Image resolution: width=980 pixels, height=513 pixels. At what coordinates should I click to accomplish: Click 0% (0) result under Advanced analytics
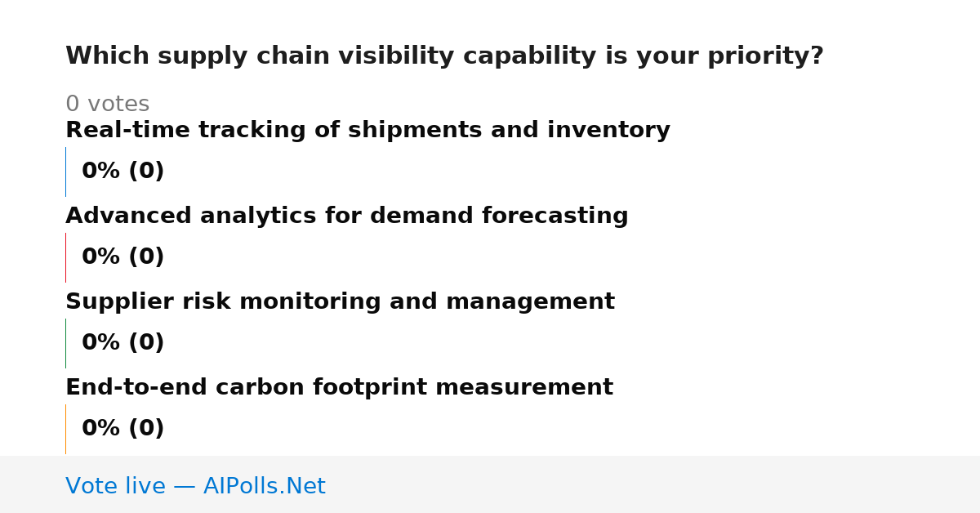point(122,257)
